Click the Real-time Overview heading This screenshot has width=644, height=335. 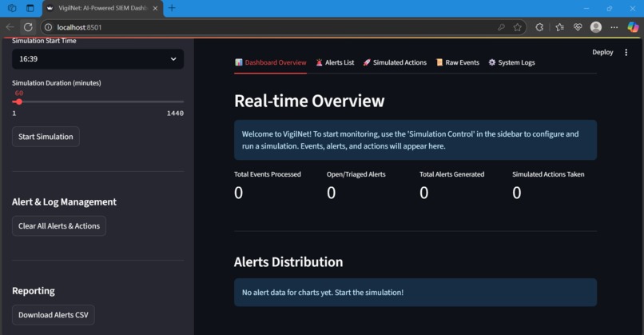pos(309,101)
